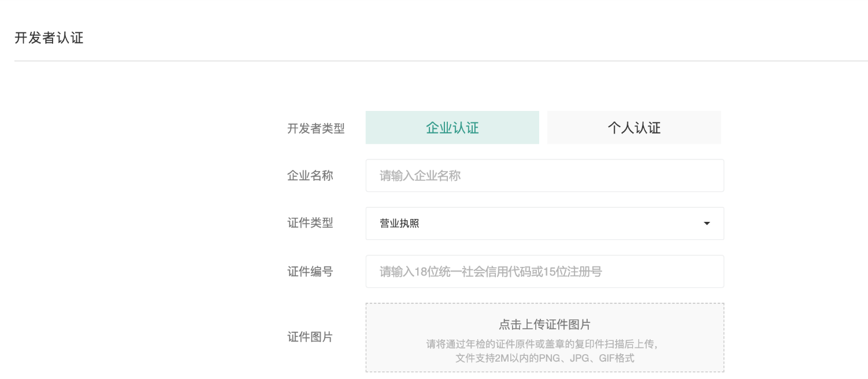Click the 请输入18位统一社会信用代码 placeholder text
This screenshot has width=868, height=379.
pos(491,272)
